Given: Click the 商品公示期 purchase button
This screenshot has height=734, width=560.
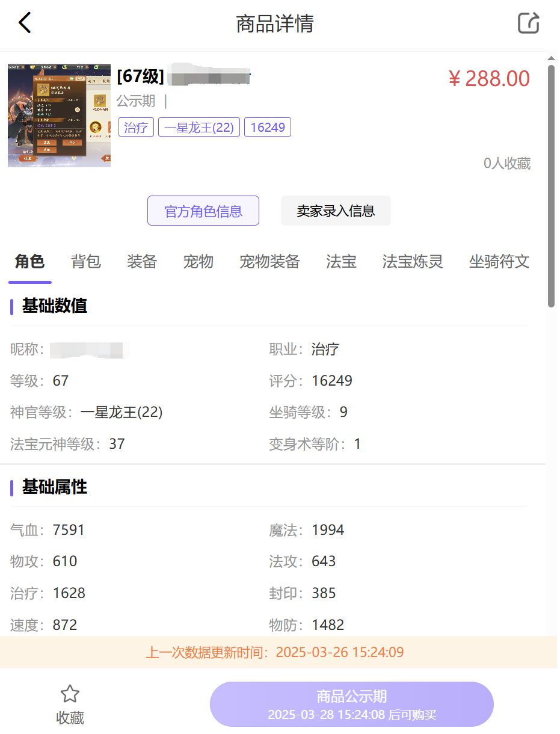Looking at the screenshot, I should pyautogui.click(x=352, y=704).
